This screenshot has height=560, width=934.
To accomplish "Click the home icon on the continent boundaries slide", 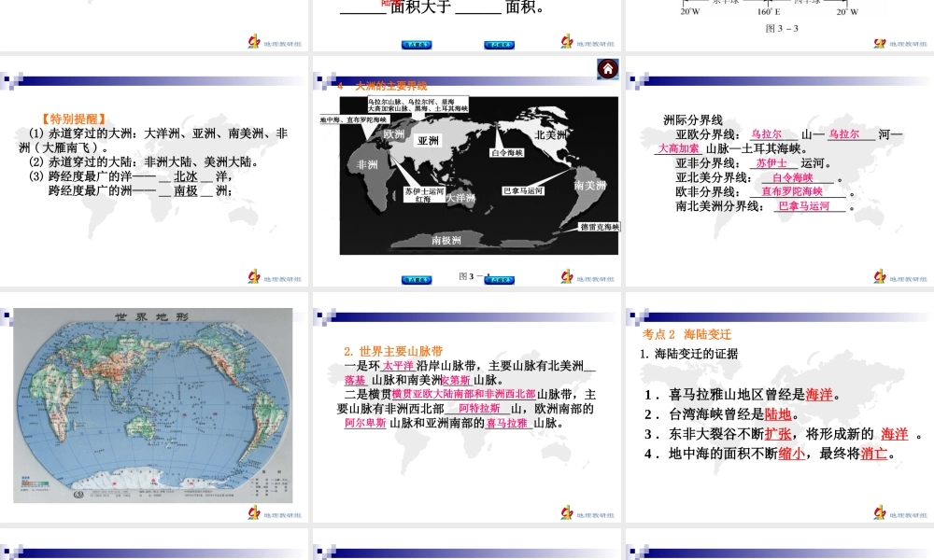I will (608, 69).
